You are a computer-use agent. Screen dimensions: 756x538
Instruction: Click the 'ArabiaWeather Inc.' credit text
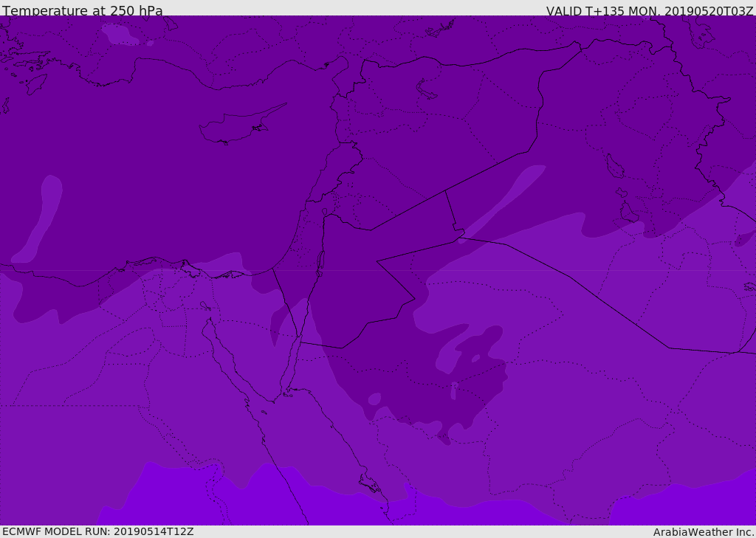pos(704,532)
